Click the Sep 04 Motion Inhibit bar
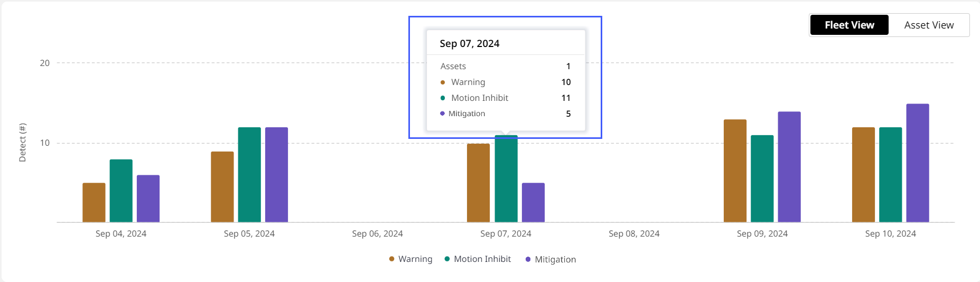 click(121, 191)
